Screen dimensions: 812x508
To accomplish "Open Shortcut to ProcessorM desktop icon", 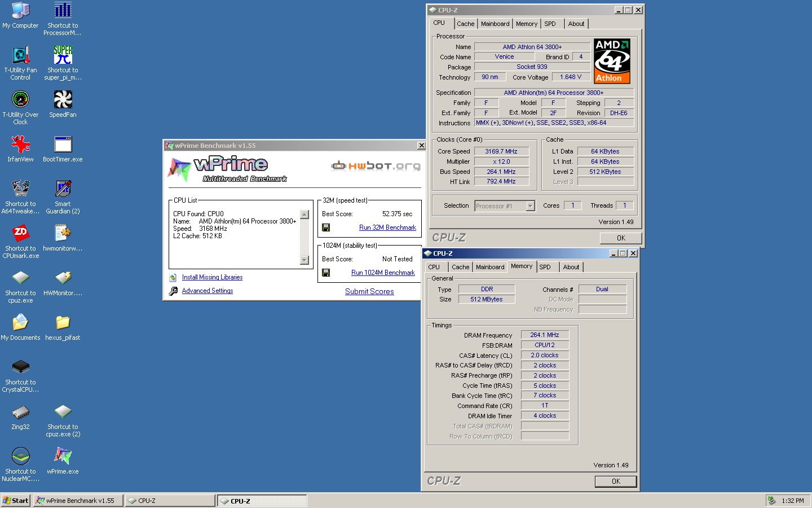I will pos(63,10).
